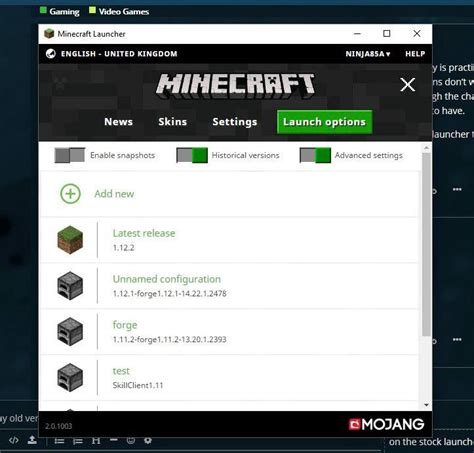Click the Minecraft logo banner

tap(235, 86)
